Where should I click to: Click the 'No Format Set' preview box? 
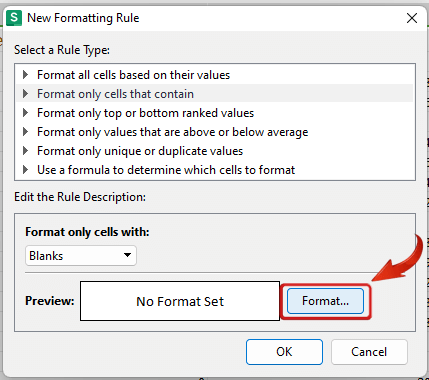pos(180,301)
